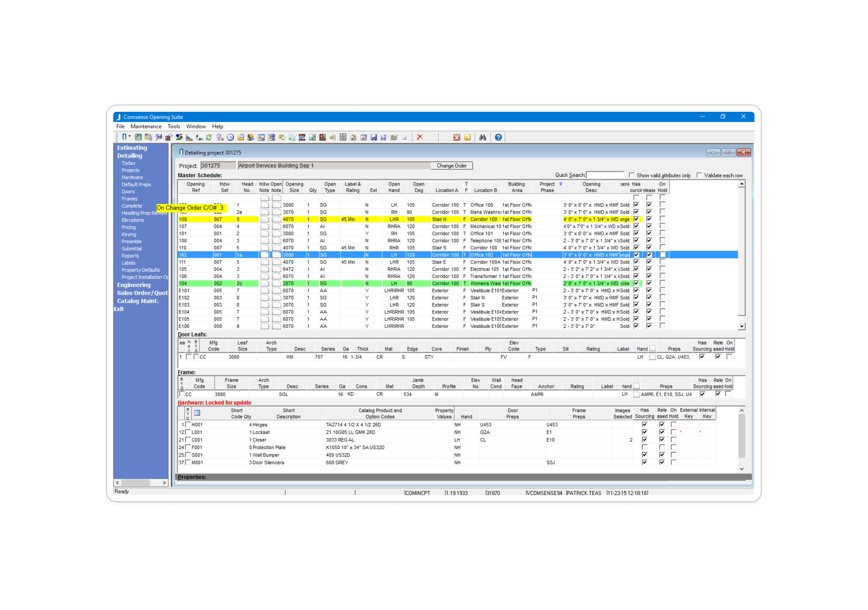Viewport: 868px width, 610px height.
Task: Click the green refresh arrows toolbar icon
Action: point(209,137)
